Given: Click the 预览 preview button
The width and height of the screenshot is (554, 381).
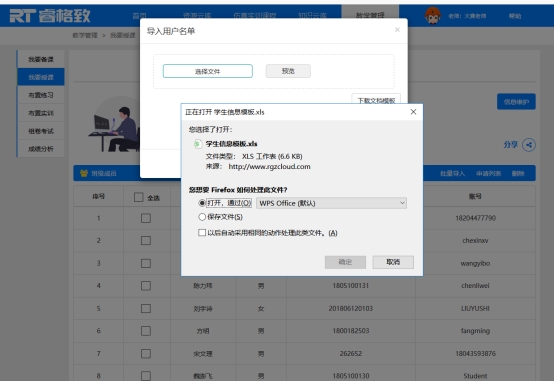Looking at the screenshot, I should coord(288,71).
